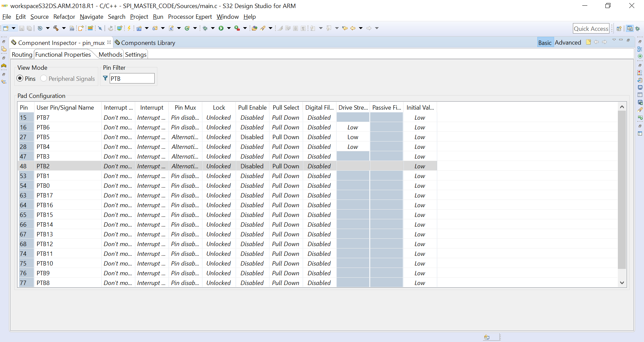This screenshot has width=644, height=342.
Task: Select the Pins radio button
Action: (20, 78)
